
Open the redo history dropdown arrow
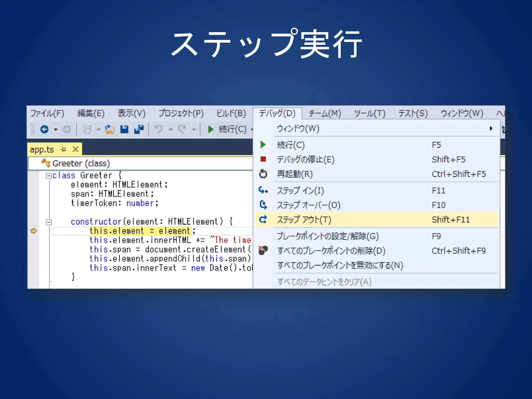194,129
